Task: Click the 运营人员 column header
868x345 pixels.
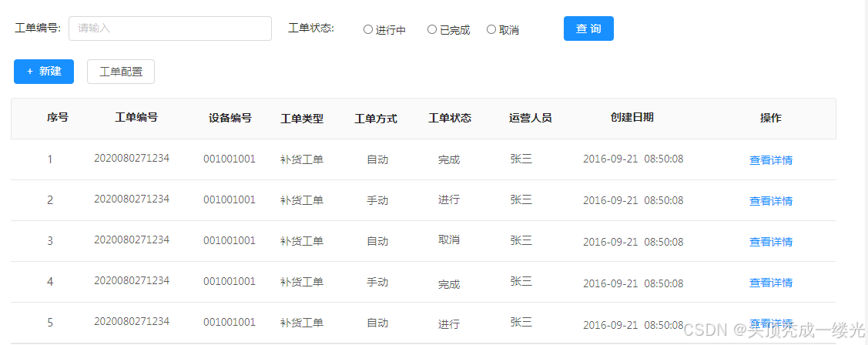Action: pos(531,117)
